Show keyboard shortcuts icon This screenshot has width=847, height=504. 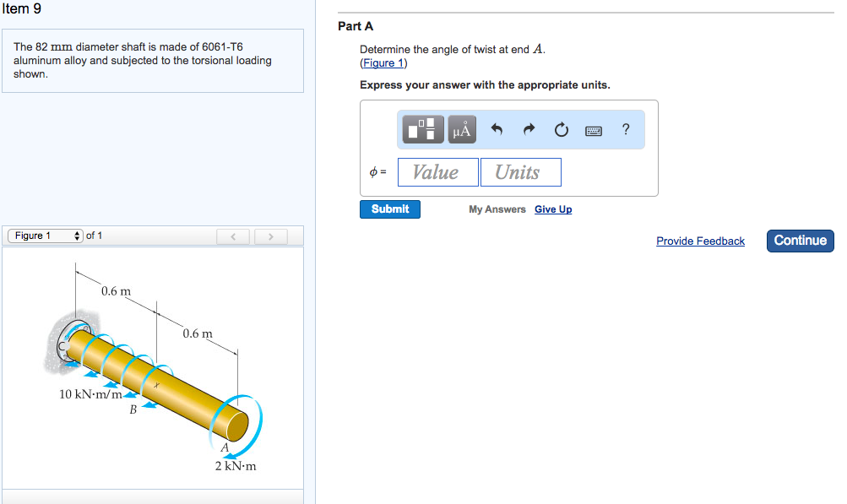pyautogui.click(x=594, y=130)
